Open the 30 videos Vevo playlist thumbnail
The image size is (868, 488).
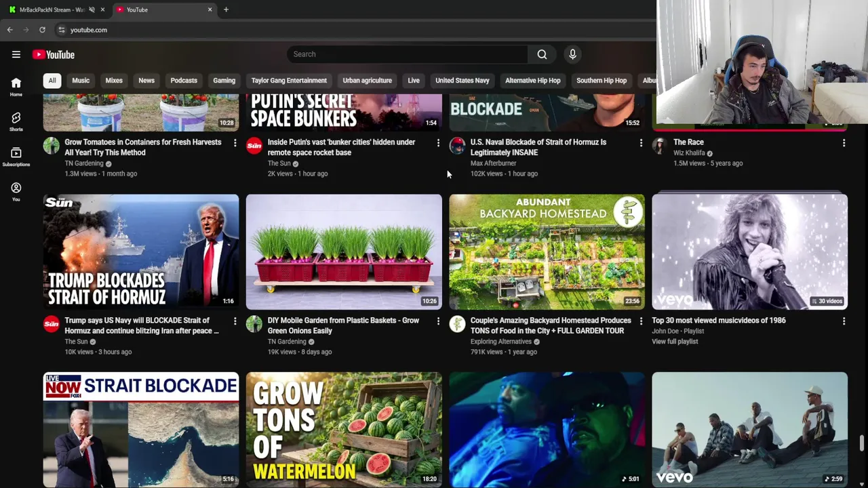click(749, 252)
